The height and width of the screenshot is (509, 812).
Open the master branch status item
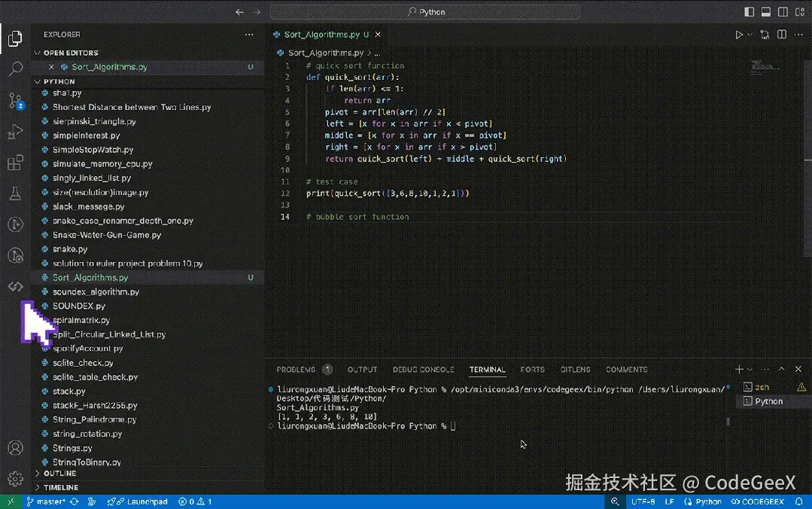[46, 501]
